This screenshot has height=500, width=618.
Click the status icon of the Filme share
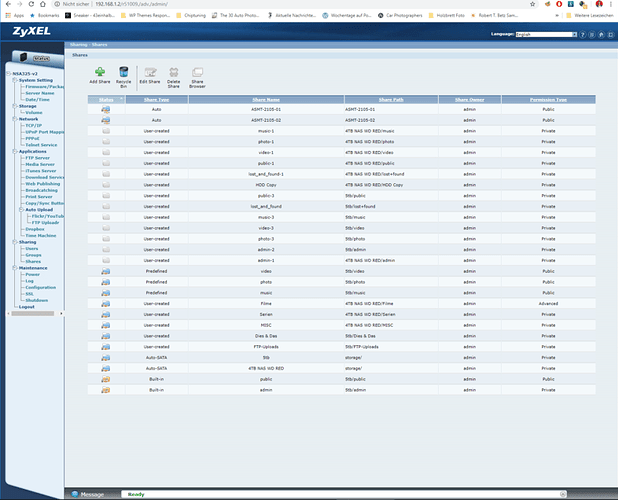[106, 304]
